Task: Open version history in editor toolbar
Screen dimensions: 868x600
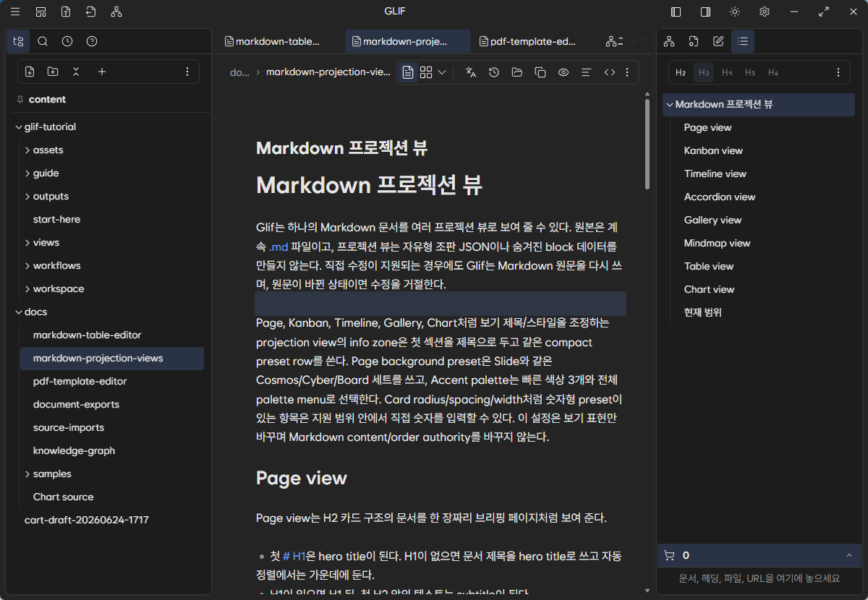Action: [494, 72]
